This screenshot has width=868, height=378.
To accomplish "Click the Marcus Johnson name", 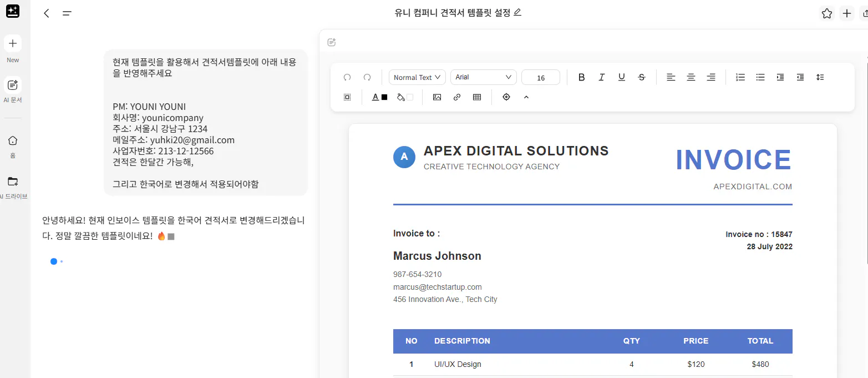I will coord(437,256).
